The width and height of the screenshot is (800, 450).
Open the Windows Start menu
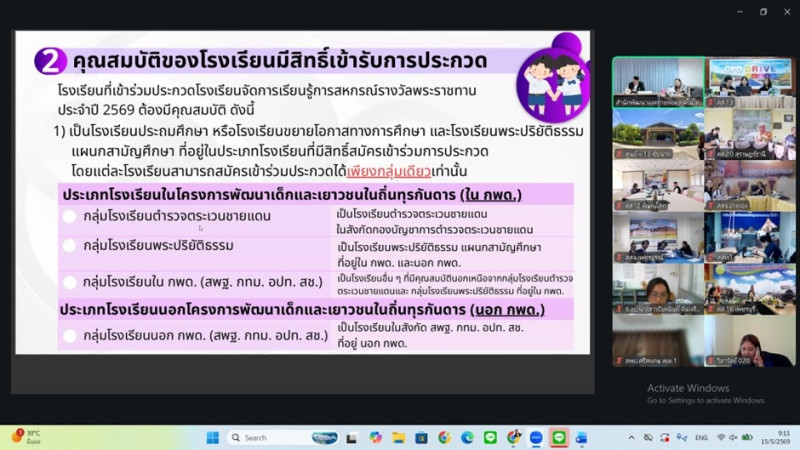[x=213, y=438]
